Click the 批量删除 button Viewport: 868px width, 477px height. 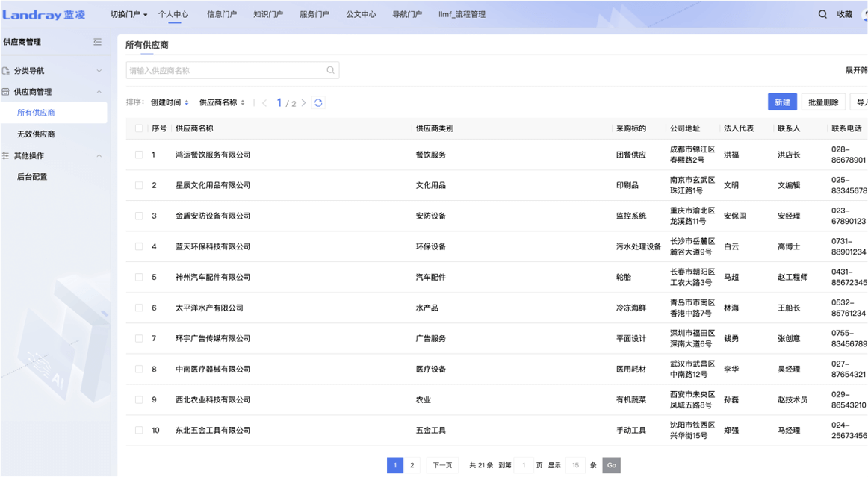pos(823,102)
